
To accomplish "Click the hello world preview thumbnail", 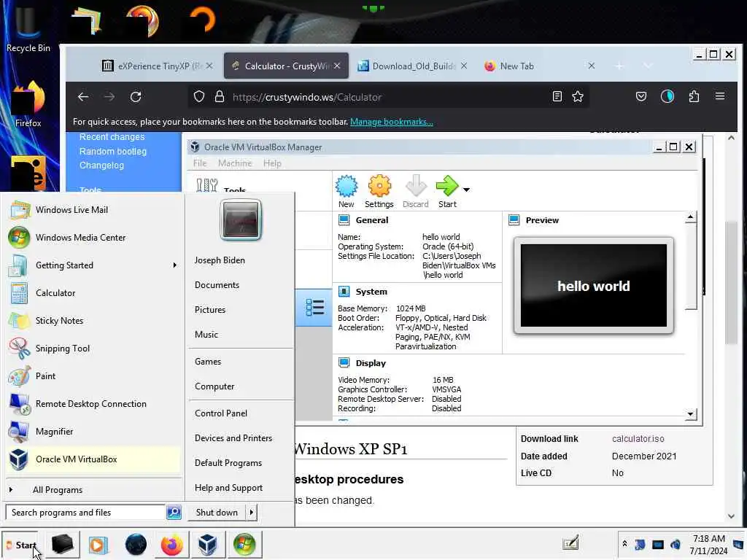I will tap(594, 286).
